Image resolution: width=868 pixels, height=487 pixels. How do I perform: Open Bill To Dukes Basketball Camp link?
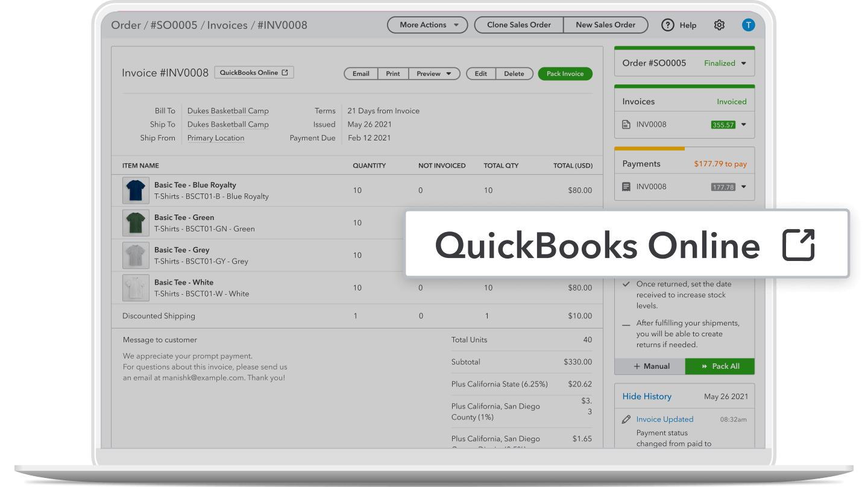click(x=228, y=111)
